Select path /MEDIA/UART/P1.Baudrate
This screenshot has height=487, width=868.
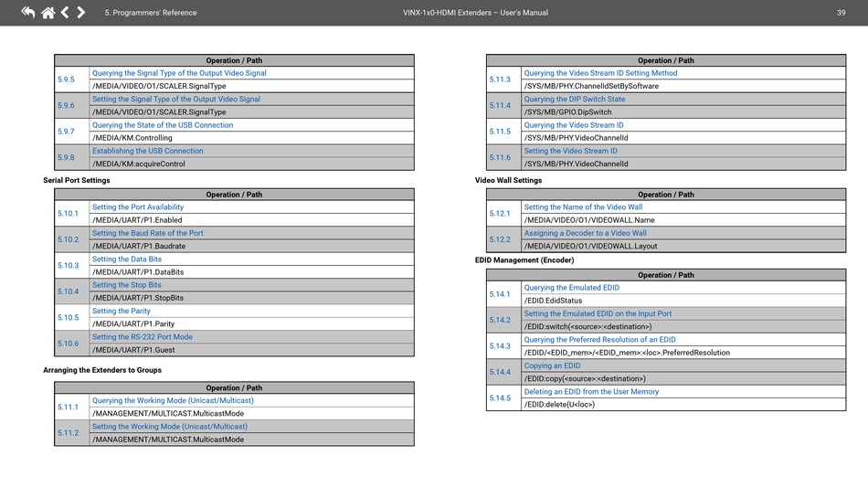point(138,247)
